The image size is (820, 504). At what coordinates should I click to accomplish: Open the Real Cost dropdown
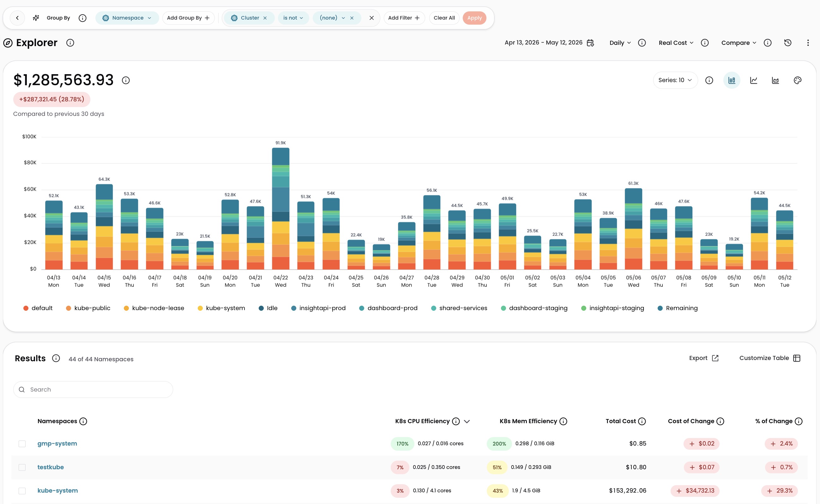click(676, 43)
